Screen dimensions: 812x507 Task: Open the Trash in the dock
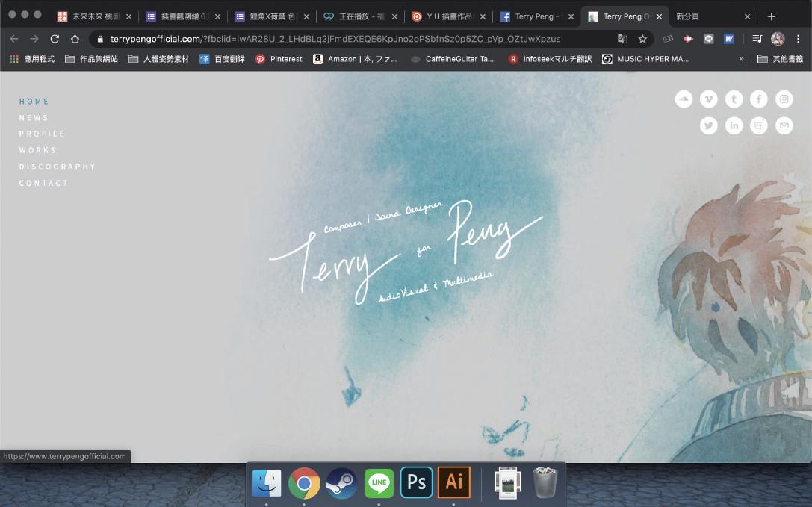[x=545, y=482]
